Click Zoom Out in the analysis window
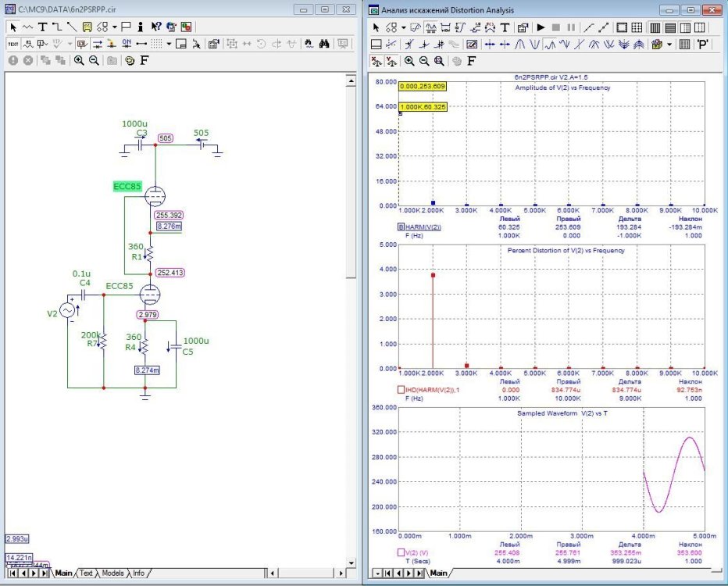Screen dimensions: 728x586 pos(424,60)
